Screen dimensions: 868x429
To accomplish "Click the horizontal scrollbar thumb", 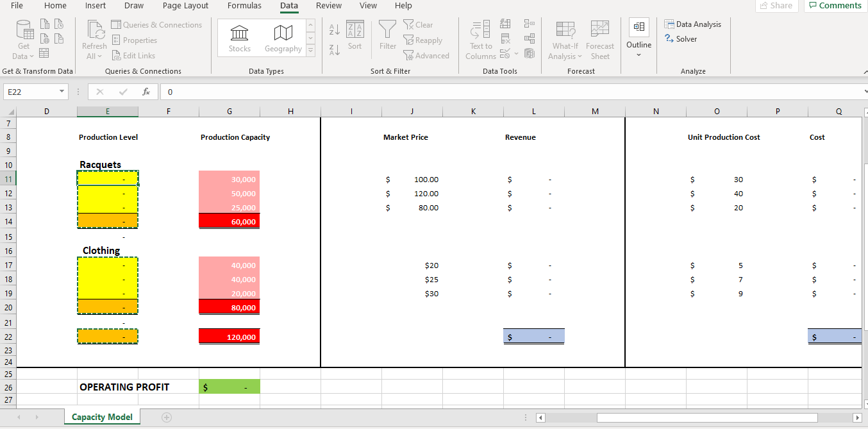I will (707, 417).
